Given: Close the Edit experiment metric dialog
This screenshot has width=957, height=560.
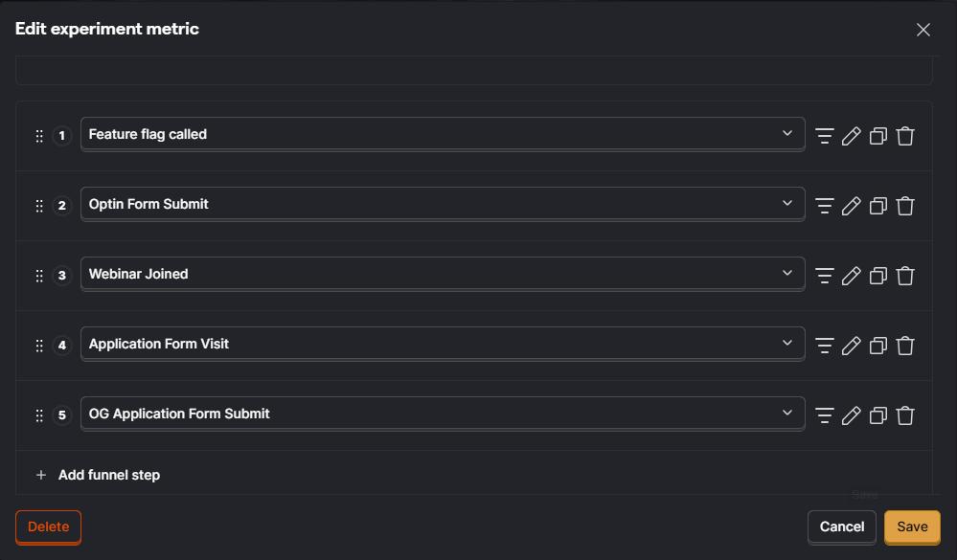Looking at the screenshot, I should coord(923,30).
